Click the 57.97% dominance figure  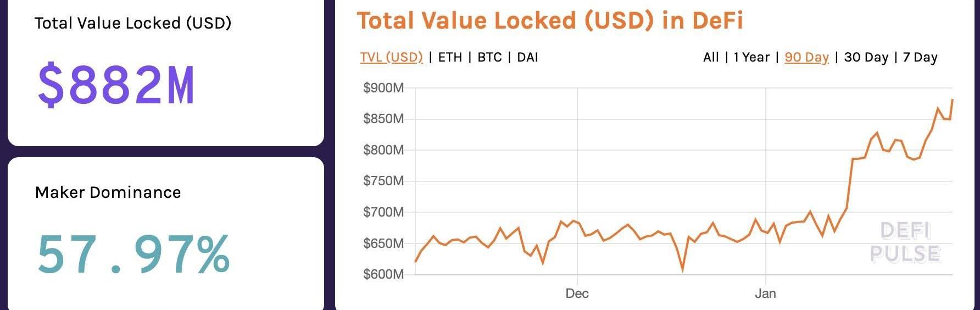(x=133, y=254)
